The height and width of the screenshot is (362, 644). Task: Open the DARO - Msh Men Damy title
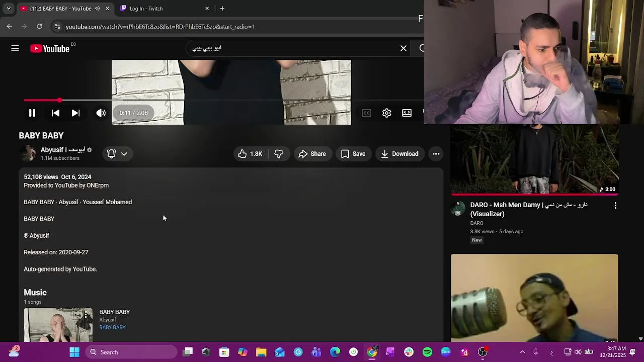(529, 209)
